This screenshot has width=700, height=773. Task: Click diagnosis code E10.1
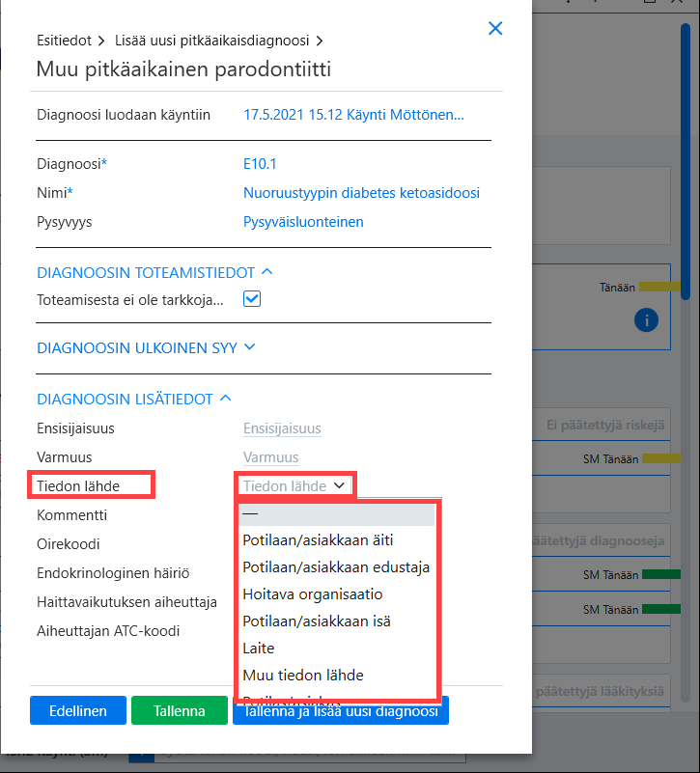(260, 164)
